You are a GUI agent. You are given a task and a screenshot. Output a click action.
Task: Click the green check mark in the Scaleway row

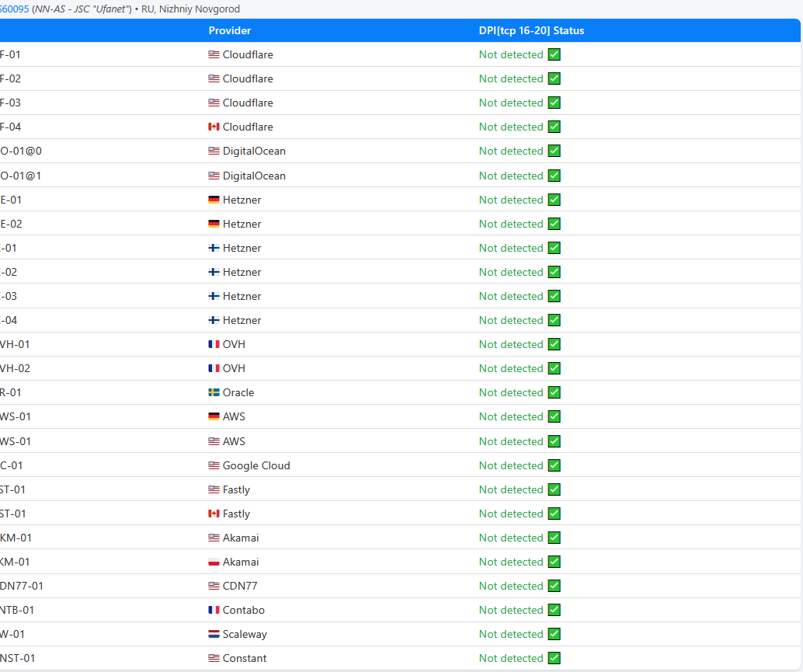coord(554,634)
